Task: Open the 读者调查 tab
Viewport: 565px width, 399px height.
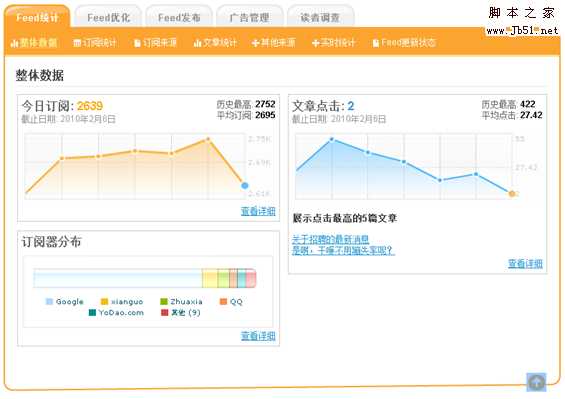Action: (x=320, y=17)
